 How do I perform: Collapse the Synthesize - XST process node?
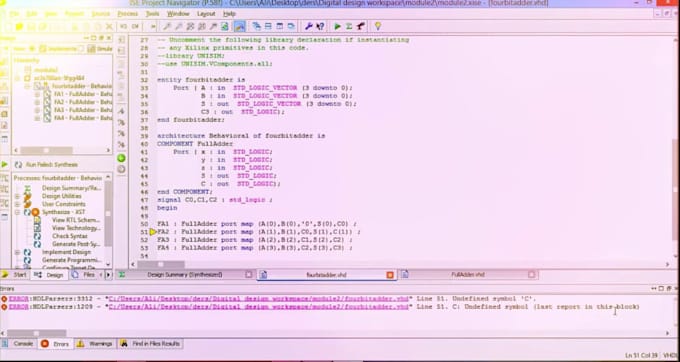point(17,212)
